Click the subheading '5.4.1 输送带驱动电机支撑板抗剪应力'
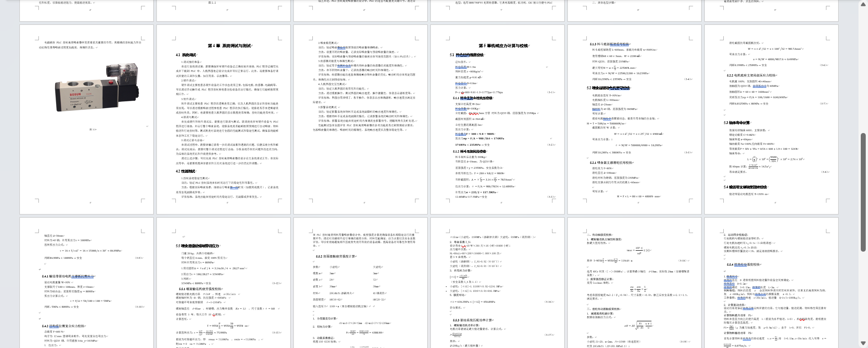Image resolution: width=868 pixels, height=348 pixels. coord(68,276)
